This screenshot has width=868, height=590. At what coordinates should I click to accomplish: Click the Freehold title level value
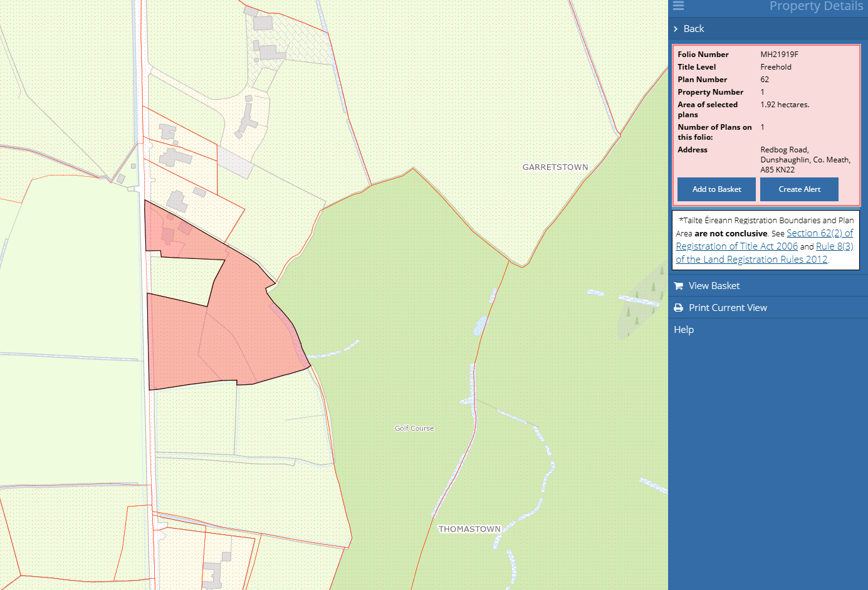776,67
